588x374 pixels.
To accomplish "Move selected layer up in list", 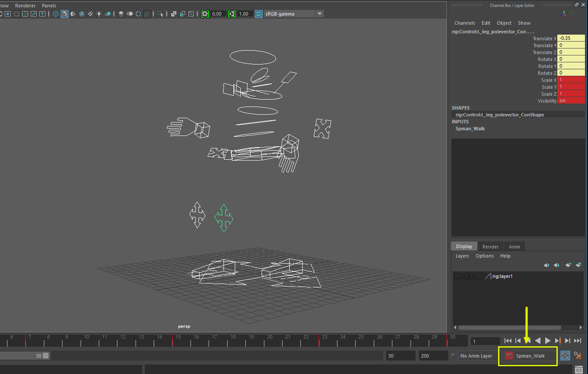I will pos(546,265).
